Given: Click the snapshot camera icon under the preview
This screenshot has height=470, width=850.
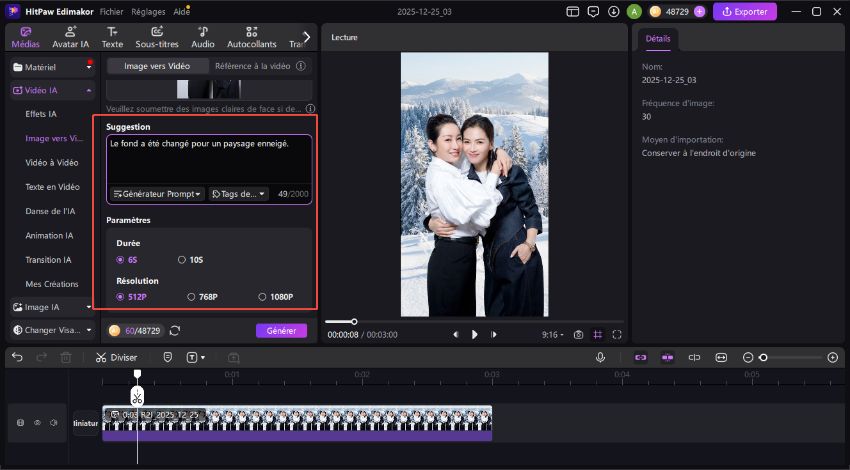Looking at the screenshot, I should [578, 334].
